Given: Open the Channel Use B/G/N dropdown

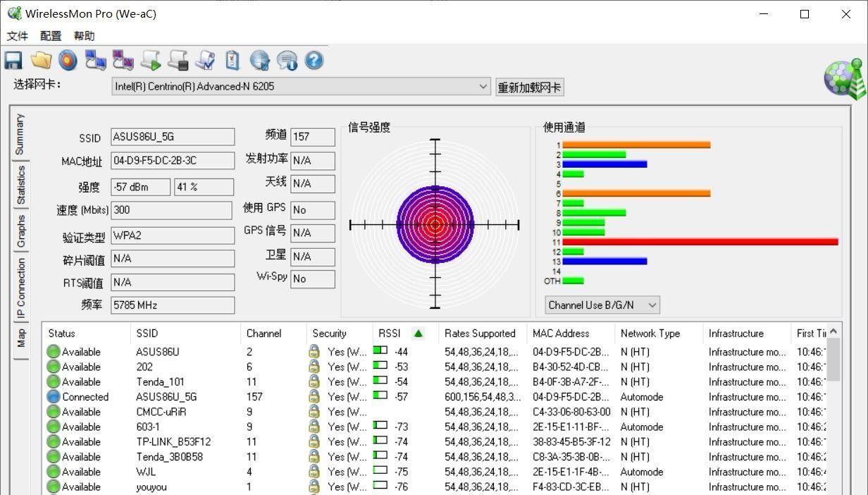Looking at the screenshot, I should click(x=652, y=305).
